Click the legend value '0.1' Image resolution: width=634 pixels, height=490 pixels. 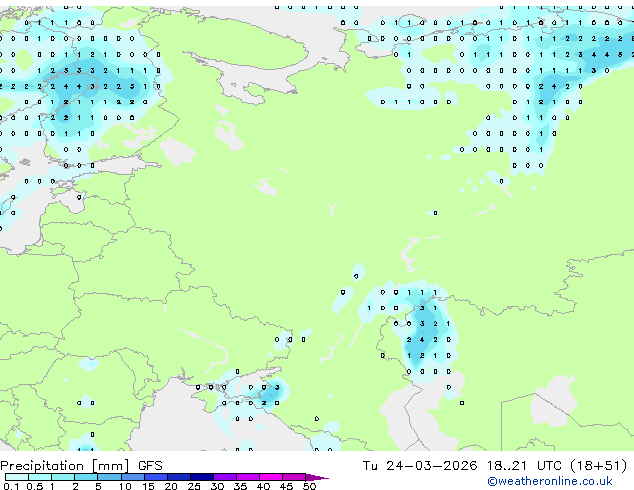pyautogui.click(x=11, y=486)
